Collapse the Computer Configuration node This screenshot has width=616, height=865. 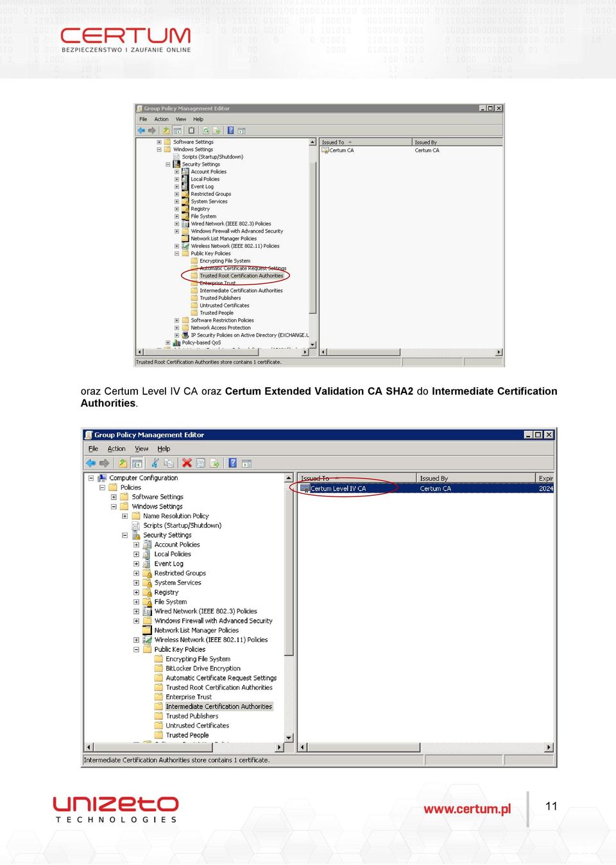[91, 478]
